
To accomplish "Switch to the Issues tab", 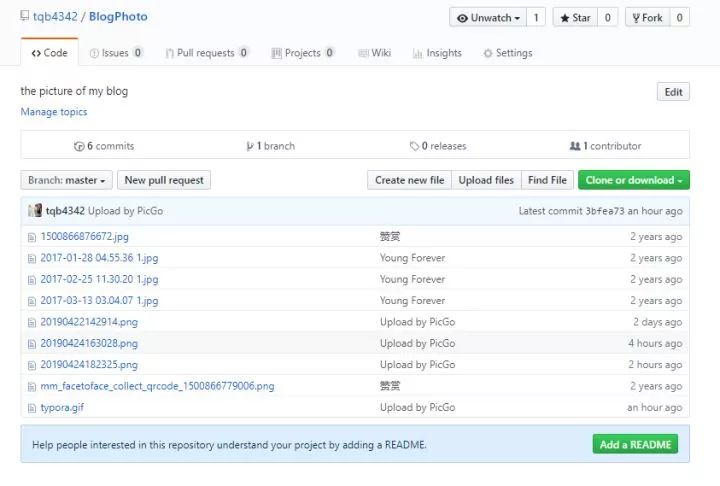I will point(116,53).
